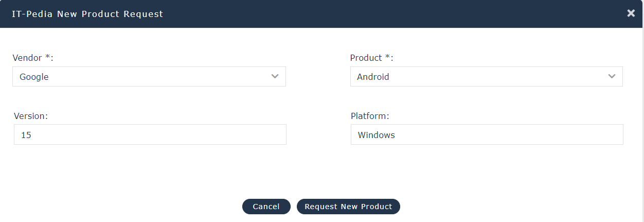Submit with Request New Product button
The height and width of the screenshot is (222, 644).
point(348,207)
